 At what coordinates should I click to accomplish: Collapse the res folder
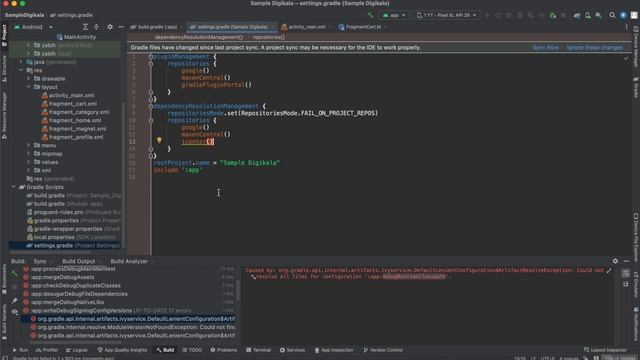coord(21,70)
